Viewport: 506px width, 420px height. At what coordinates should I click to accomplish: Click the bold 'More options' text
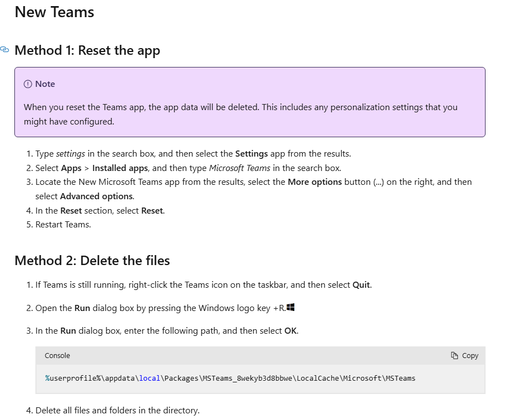(x=315, y=182)
